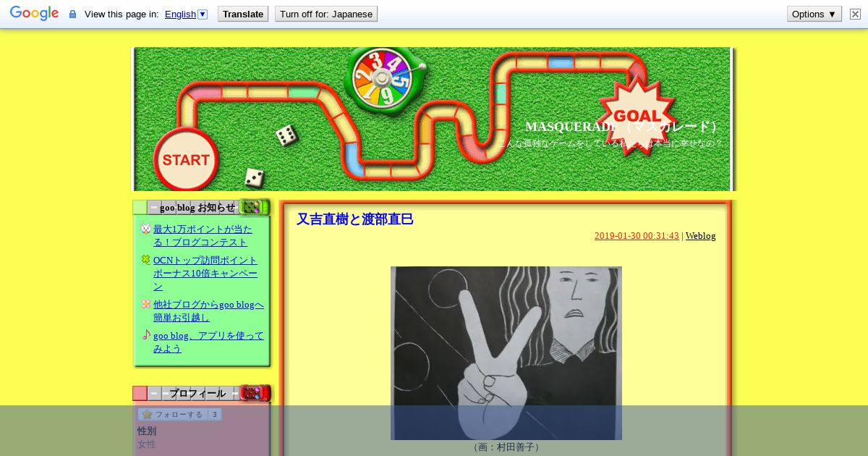Viewport: 868px width, 456px height.
Task: Click the プロフィール panel title
Action: (x=197, y=394)
